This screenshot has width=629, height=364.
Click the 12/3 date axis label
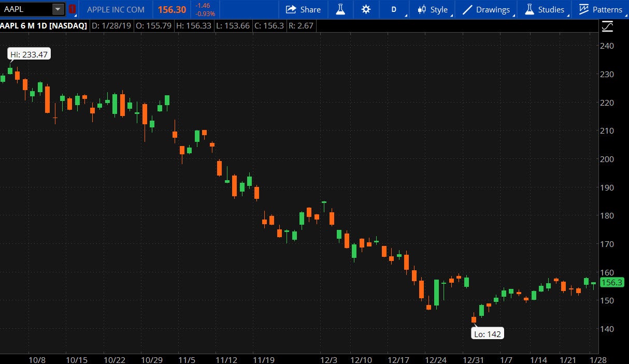click(x=329, y=359)
